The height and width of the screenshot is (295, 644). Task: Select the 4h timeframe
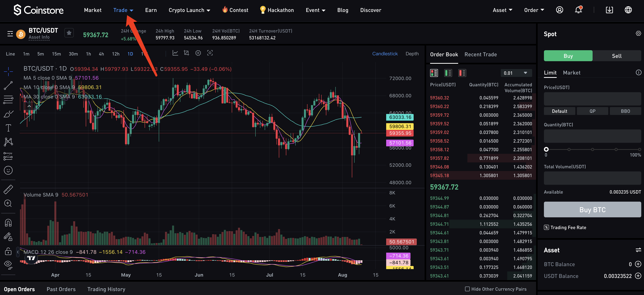101,54
